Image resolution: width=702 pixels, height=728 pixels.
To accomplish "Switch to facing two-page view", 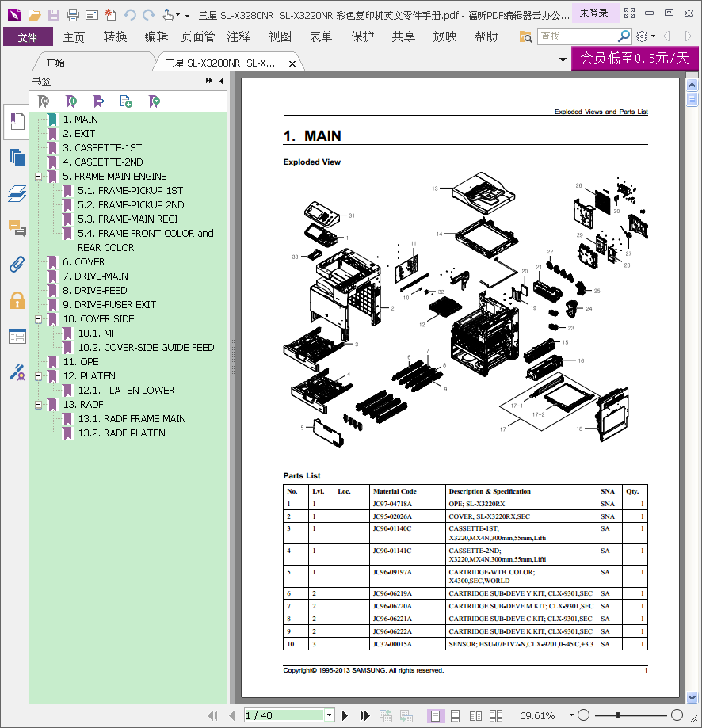I will pos(475,716).
